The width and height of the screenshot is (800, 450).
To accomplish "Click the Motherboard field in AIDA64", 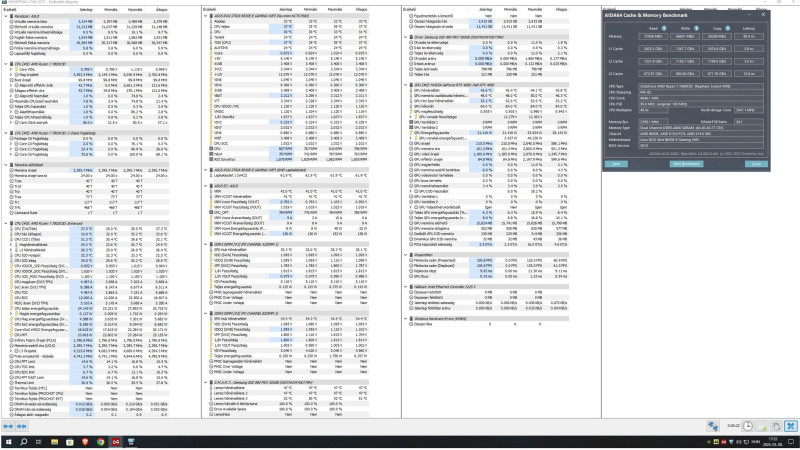I will [x=701, y=140].
